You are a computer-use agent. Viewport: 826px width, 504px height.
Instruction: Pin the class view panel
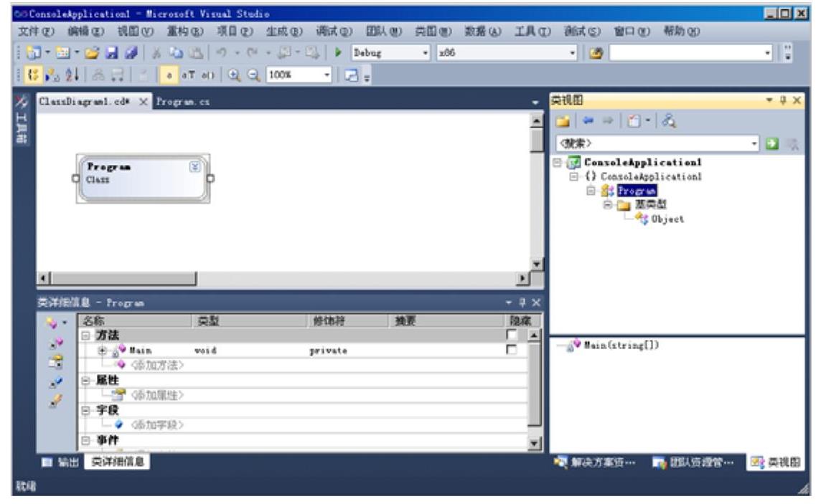[784, 100]
